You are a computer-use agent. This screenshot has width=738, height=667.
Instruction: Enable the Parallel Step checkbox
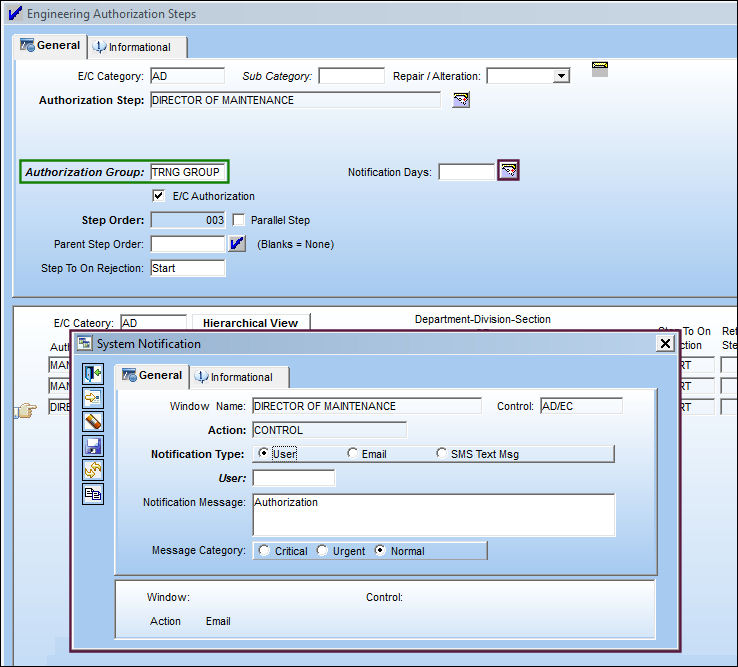239,220
